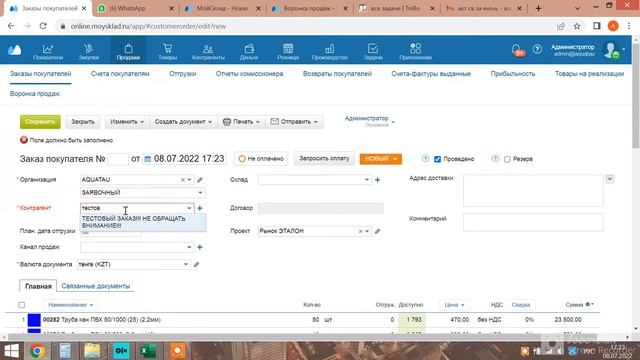The width and height of the screenshot is (640, 360).
Task: Clear the AQUATAU organization value
Action: (183, 180)
